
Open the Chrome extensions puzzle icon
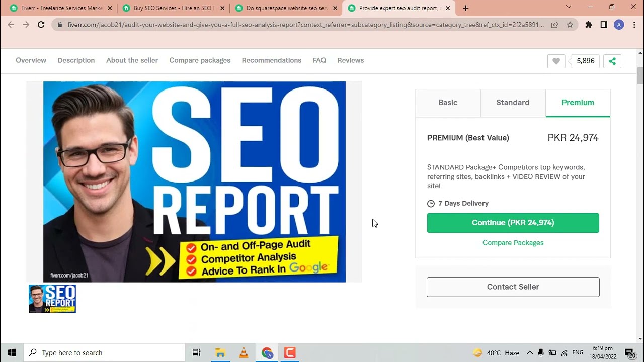(x=589, y=25)
